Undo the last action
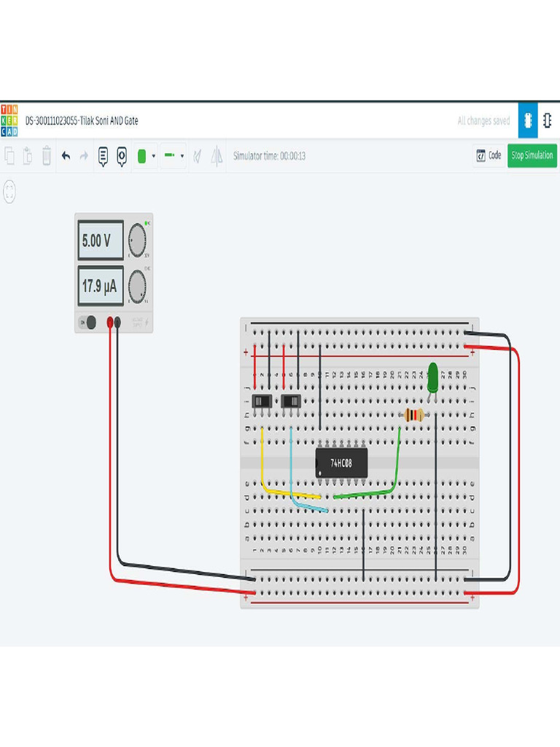Viewport: 560px width, 747px height. pyautogui.click(x=66, y=156)
